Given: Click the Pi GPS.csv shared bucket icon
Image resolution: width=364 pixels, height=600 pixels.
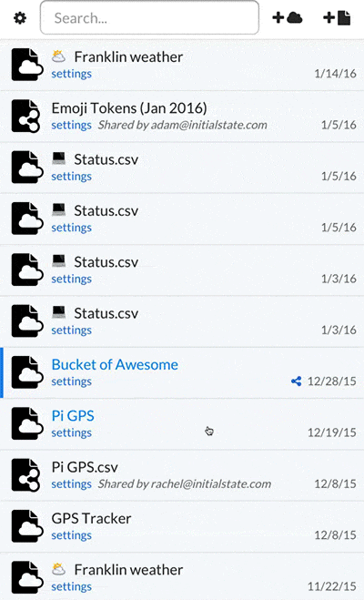Looking at the screenshot, I should (x=25, y=475).
